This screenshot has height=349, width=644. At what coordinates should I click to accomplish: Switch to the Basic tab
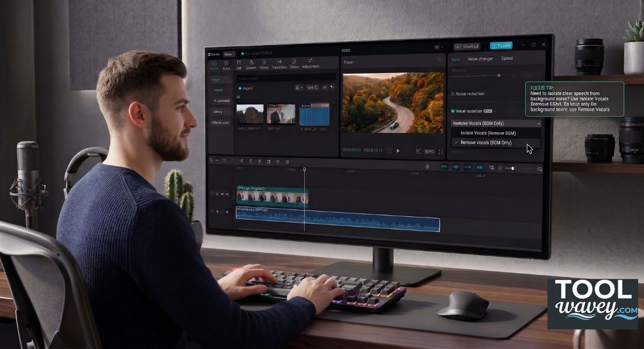pyautogui.click(x=456, y=59)
